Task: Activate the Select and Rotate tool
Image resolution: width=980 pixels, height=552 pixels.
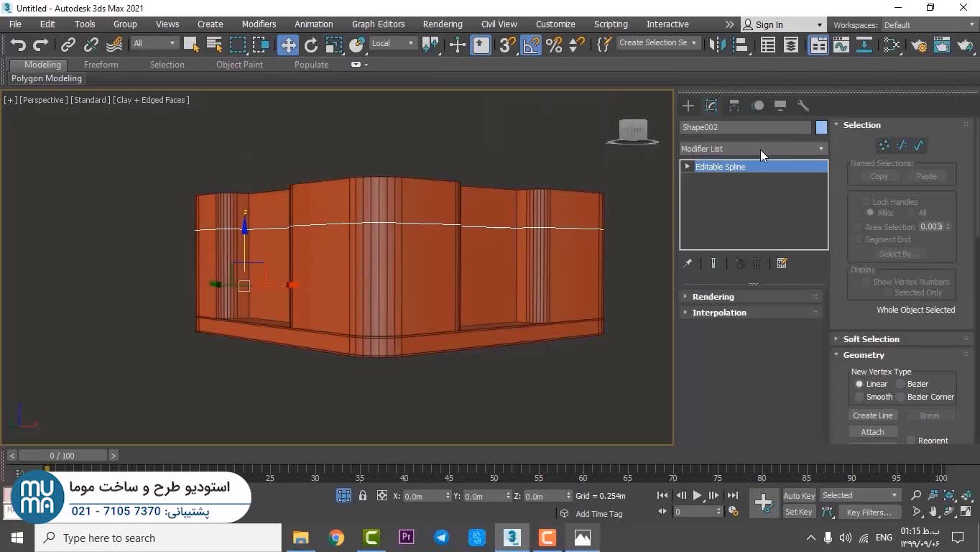Action: [x=311, y=45]
